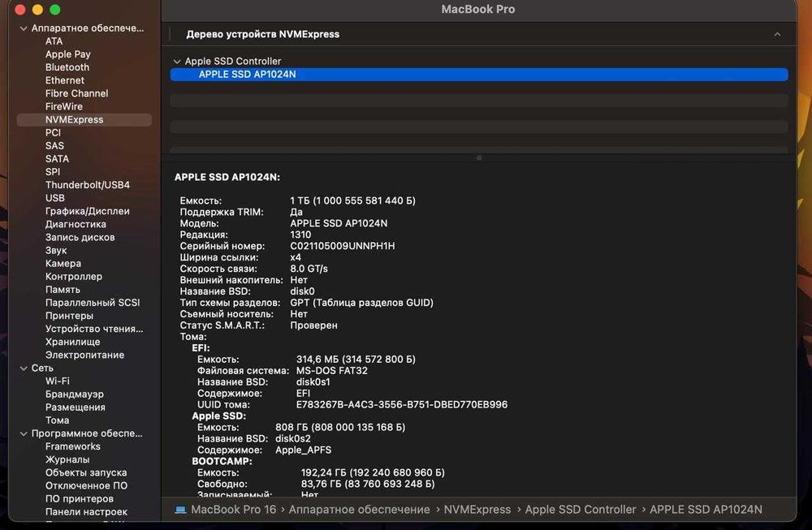Screen dimensions: 812x530
Task: Select Размещения in the sidebar
Action: [x=75, y=407]
